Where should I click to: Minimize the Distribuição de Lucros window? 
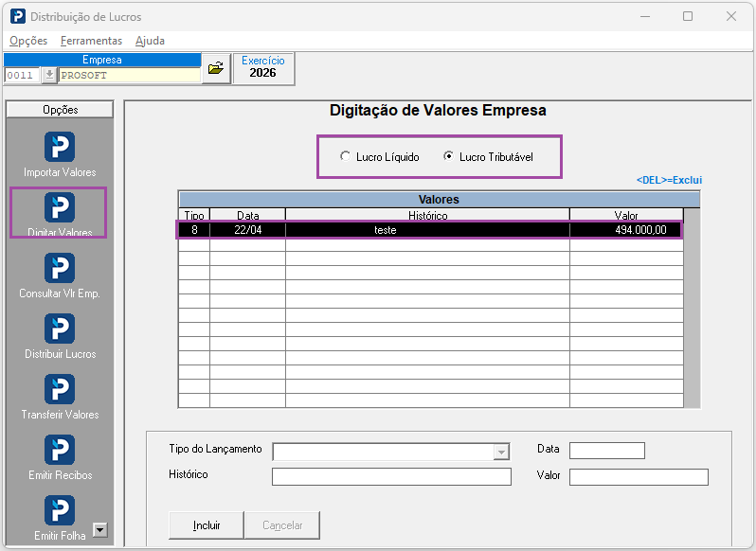pyautogui.click(x=645, y=16)
